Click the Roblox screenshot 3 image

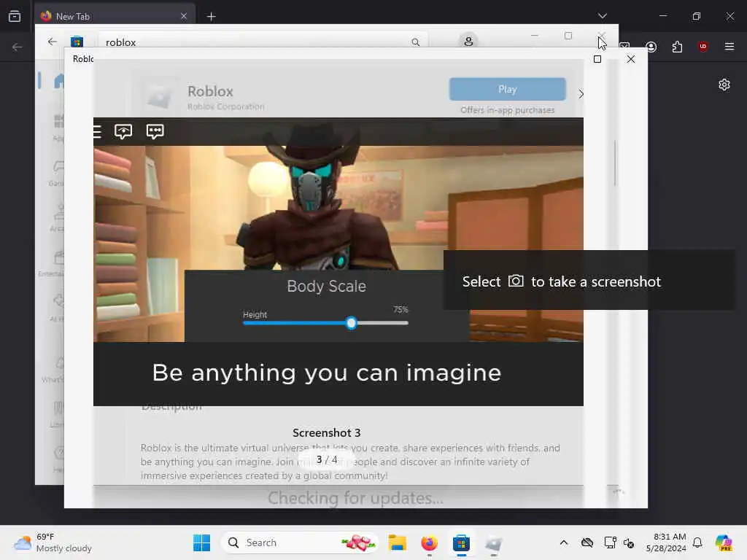[338, 262]
